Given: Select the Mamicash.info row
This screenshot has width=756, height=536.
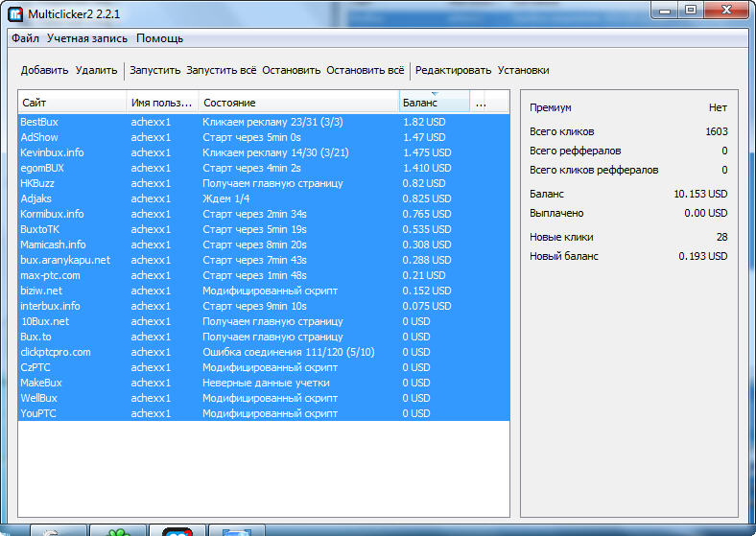Looking at the screenshot, I should point(264,245).
